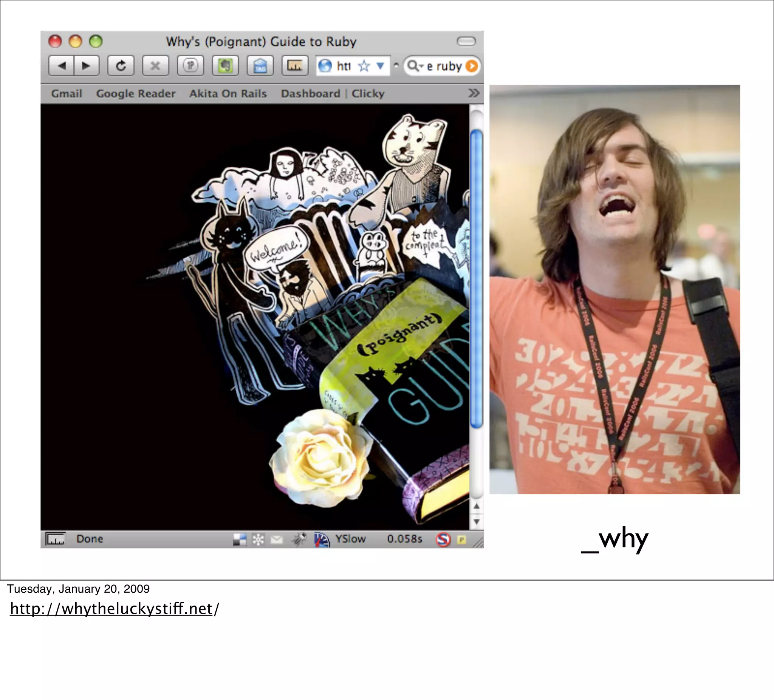Click the blue TAG toolbar icon
Viewport: 774px width, 700px height.
click(260, 66)
